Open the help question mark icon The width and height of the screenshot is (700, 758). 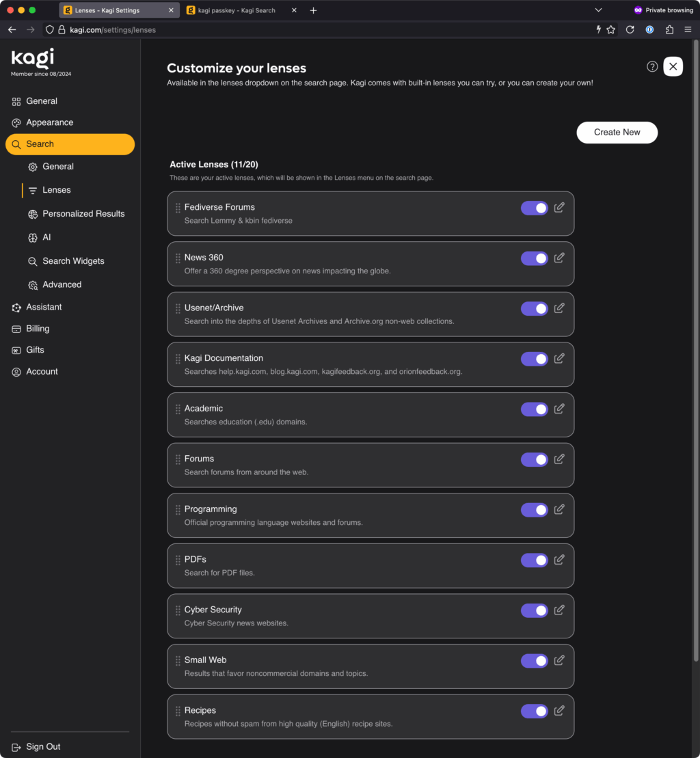pyautogui.click(x=652, y=67)
